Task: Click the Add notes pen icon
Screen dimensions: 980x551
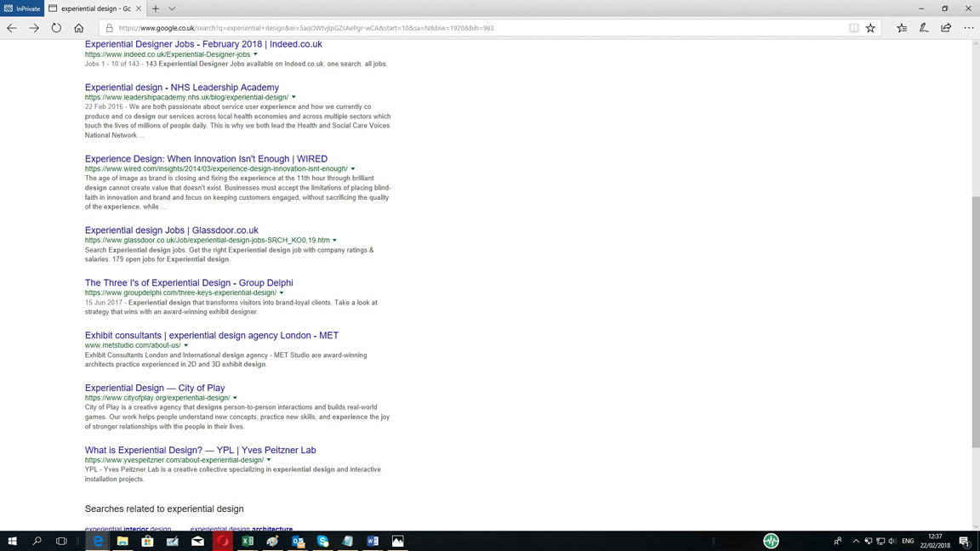Action: [924, 28]
